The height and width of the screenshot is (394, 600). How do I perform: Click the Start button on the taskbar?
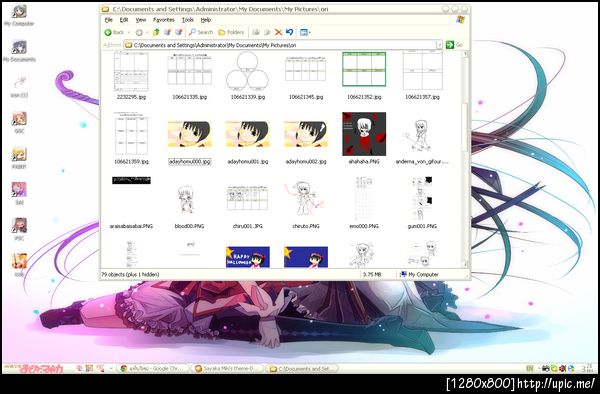[x=34, y=368]
